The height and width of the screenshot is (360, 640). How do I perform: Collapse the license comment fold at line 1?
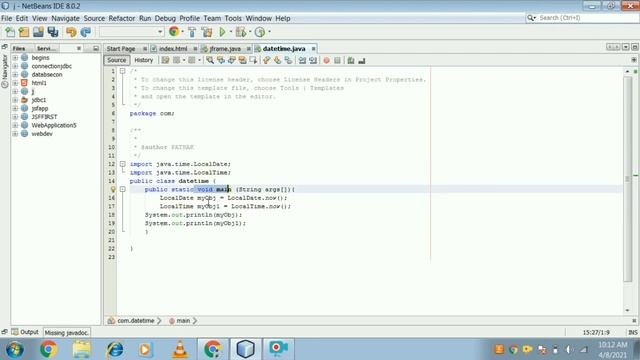pos(122,71)
